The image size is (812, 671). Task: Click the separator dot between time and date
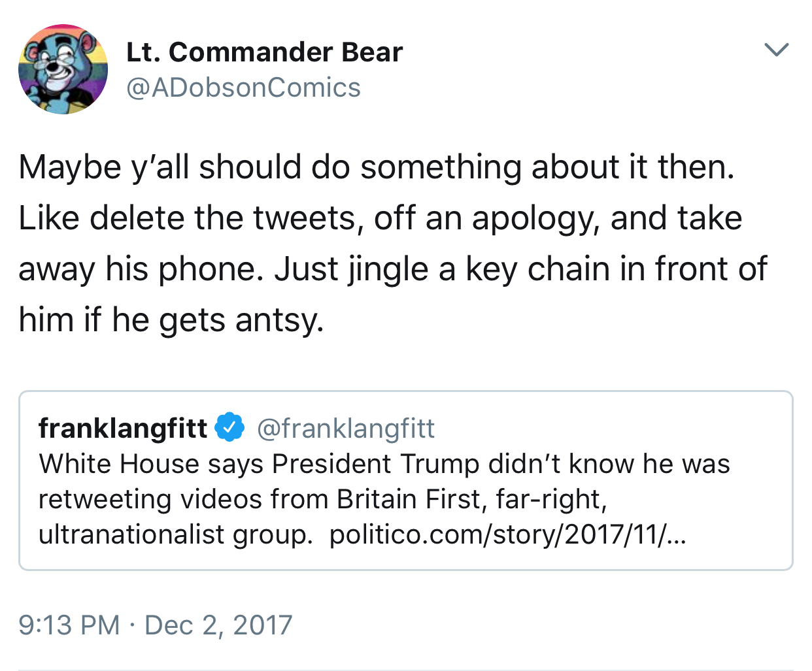point(132,625)
